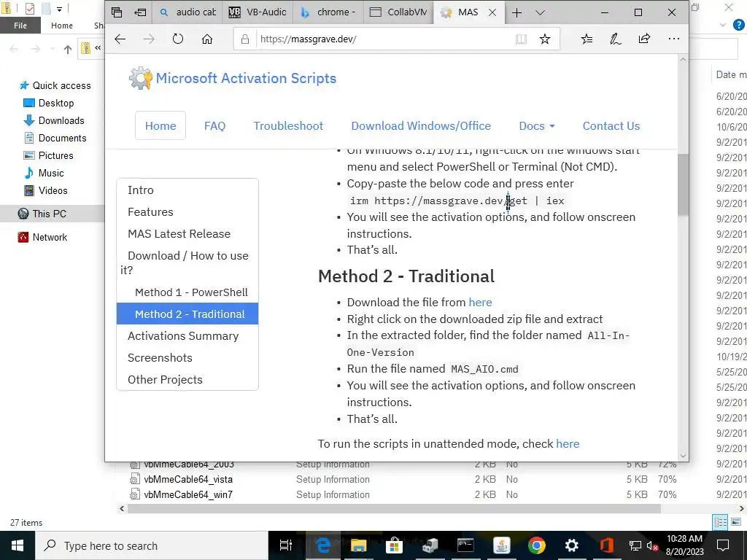Screen dimensions: 747x560
Task: Jump to Download / How to use it?
Action: 187,262
